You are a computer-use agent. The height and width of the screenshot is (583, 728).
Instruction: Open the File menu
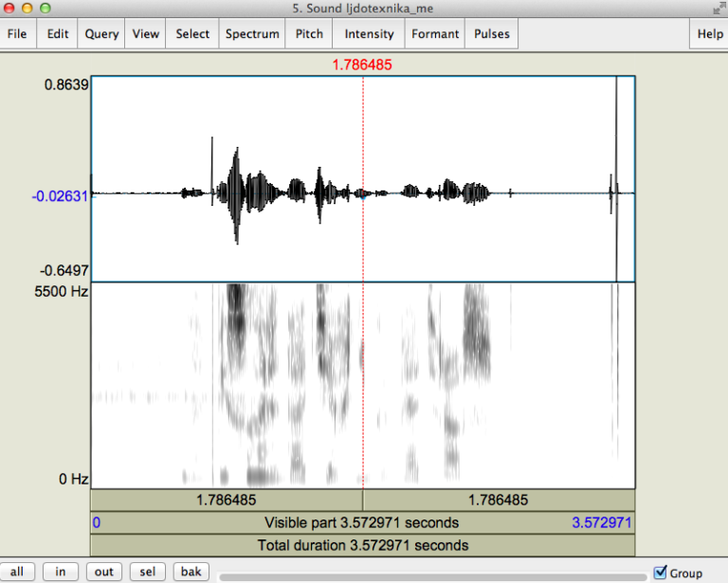pyautogui.click(x=17, y=34)
